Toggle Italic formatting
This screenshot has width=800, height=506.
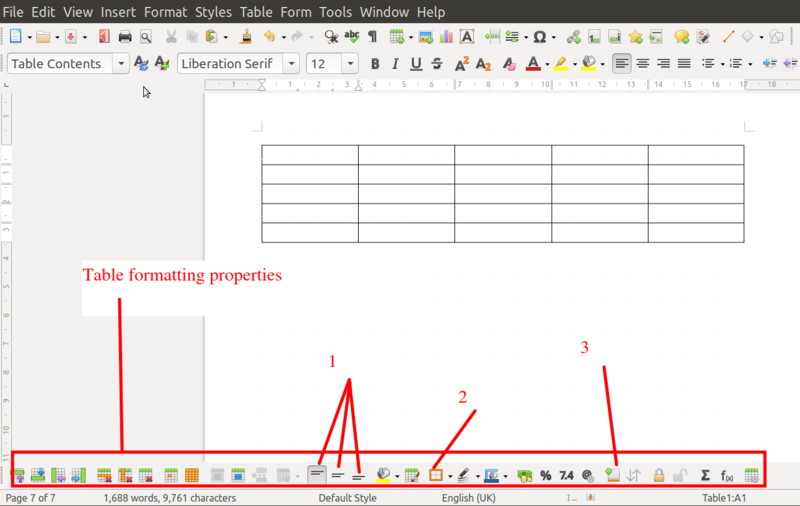pos(395,64)
